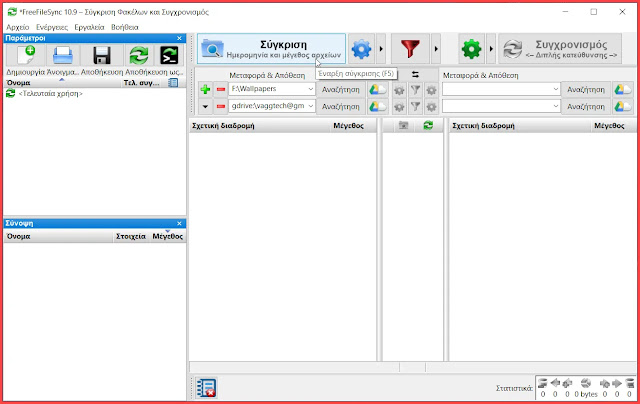Open local sync settings gear, second row

pyautogui.click(x=431, y=107)
